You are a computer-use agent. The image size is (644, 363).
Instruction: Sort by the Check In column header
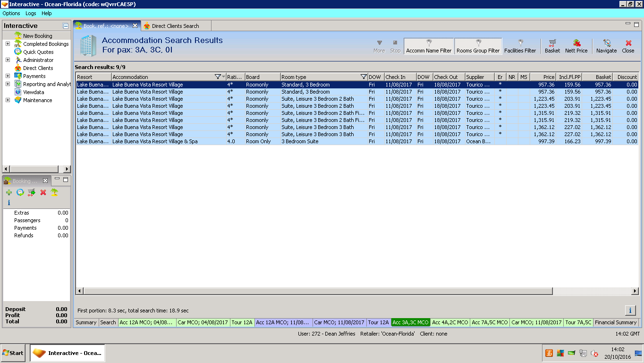400,77
